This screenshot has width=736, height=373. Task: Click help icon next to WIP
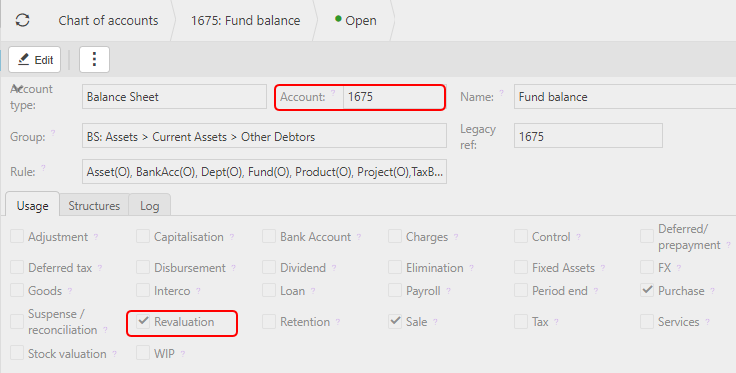183,353
